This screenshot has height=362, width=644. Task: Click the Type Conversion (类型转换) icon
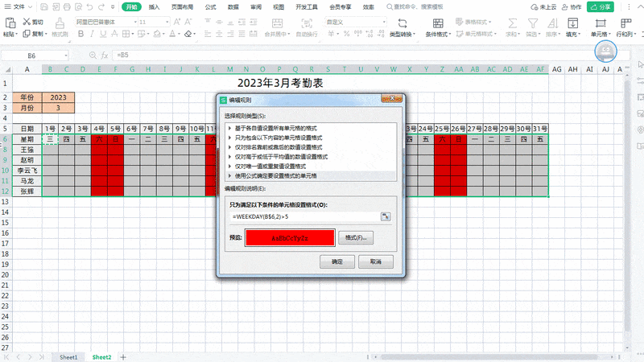402,23
